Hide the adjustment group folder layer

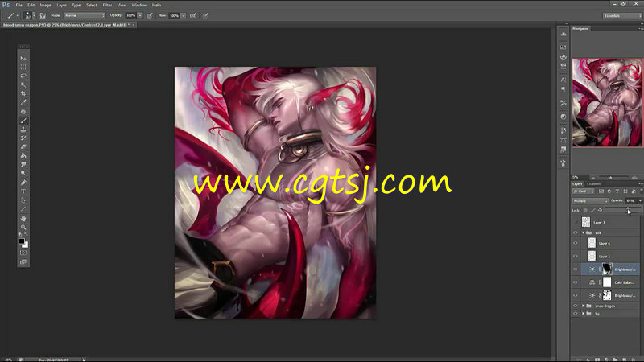576,232
